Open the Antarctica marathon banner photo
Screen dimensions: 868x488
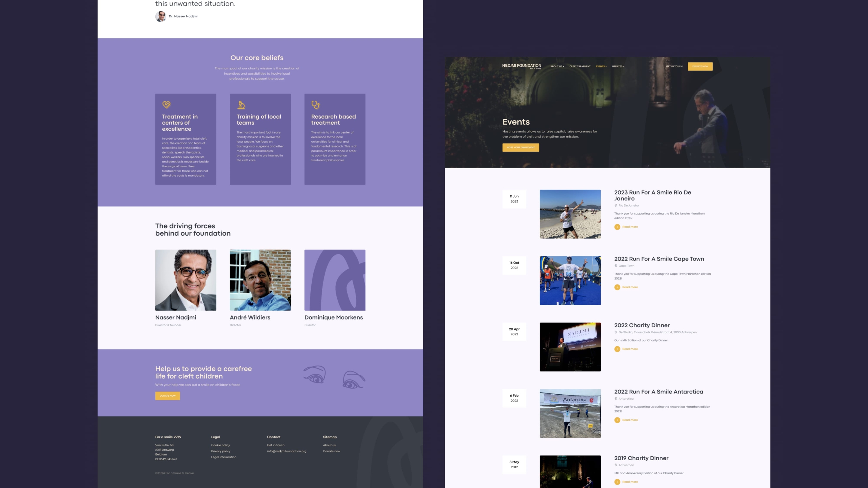point(570,414)
